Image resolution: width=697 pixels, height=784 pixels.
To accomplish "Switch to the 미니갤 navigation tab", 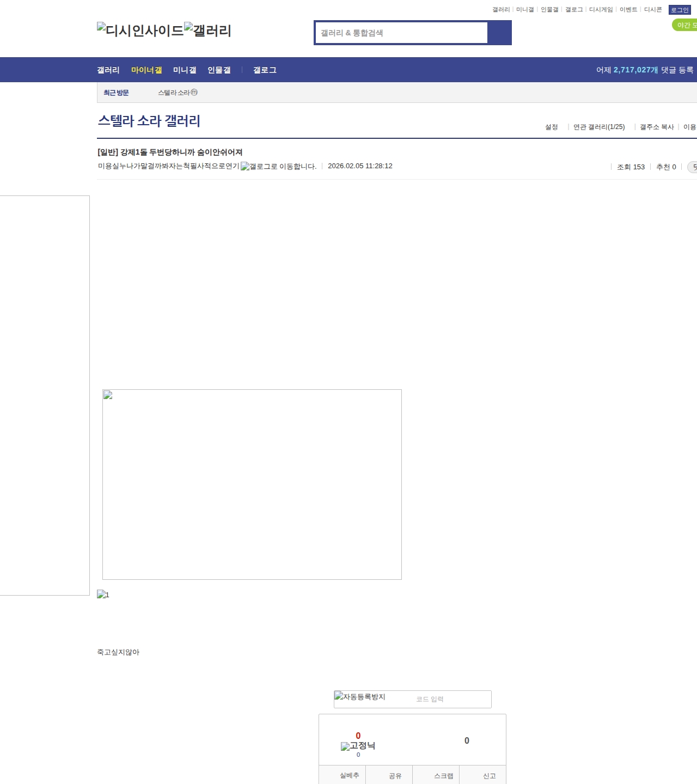I will 185,70.
